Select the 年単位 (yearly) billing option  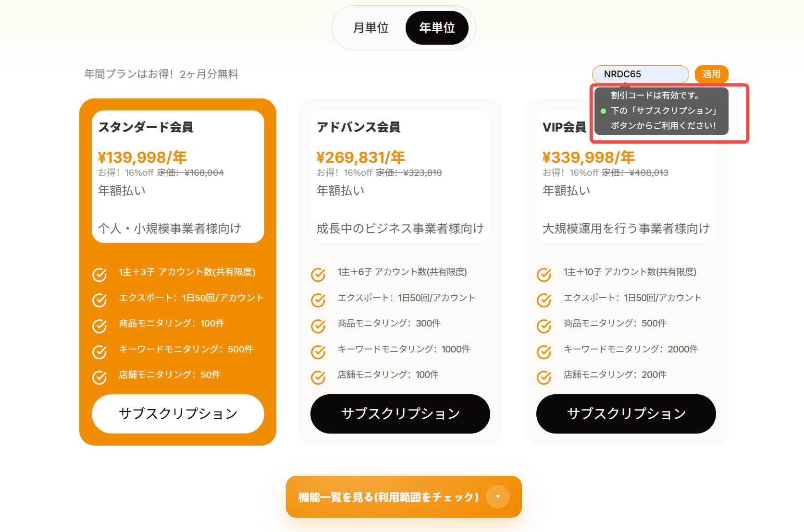coord(437,28)
